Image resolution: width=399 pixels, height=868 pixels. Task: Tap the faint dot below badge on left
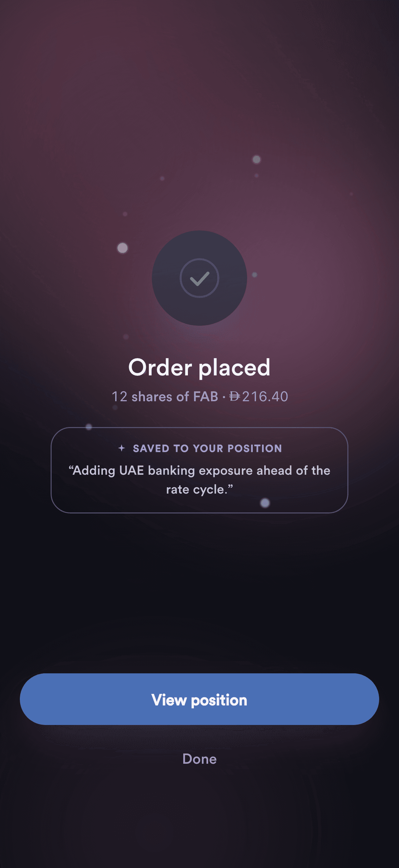tap(126, 337)
